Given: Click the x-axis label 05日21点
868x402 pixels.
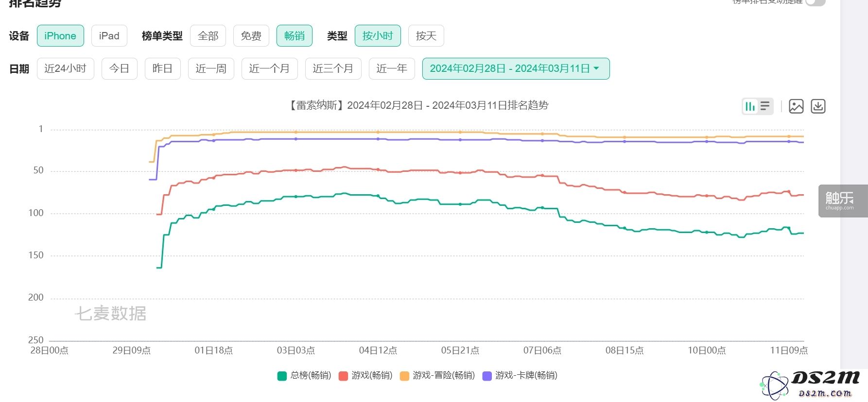Looking at the screenshot, I should tap(460, 351).
